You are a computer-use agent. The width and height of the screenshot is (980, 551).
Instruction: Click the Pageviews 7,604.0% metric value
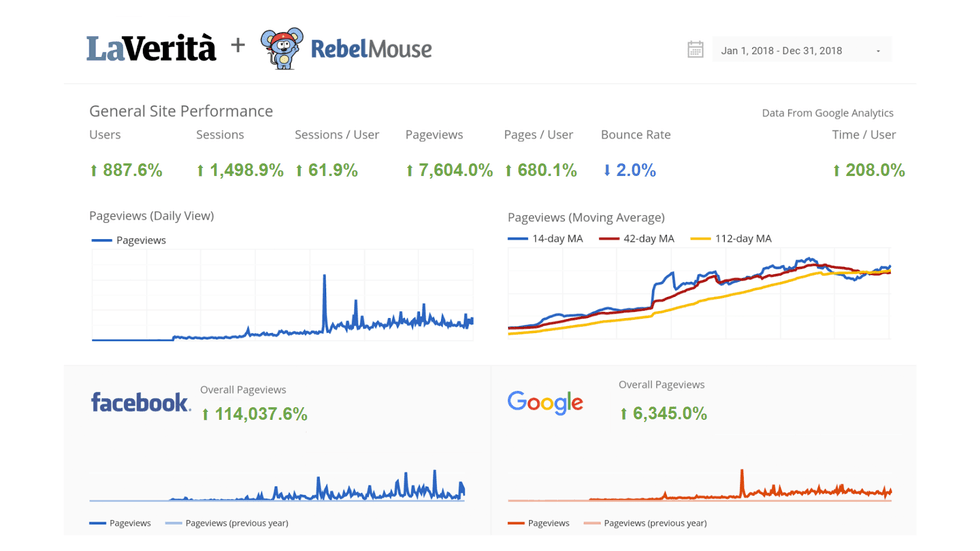pos(449,170)
